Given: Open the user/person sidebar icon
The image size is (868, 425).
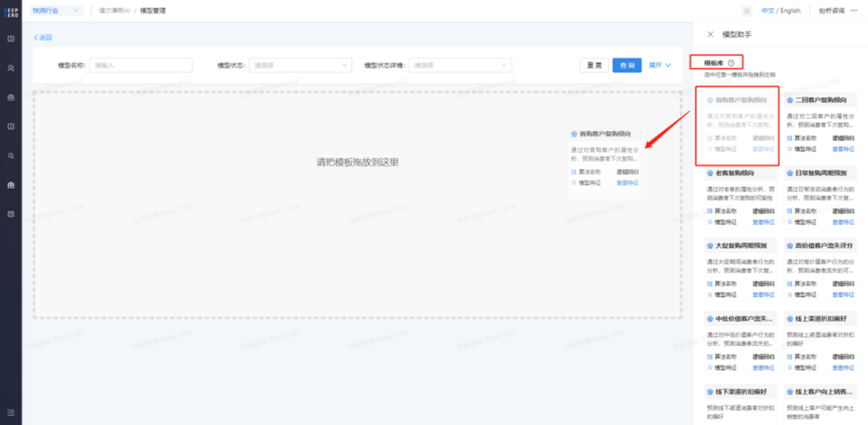Looking at the screenshot, I should (x=10, y=68).
